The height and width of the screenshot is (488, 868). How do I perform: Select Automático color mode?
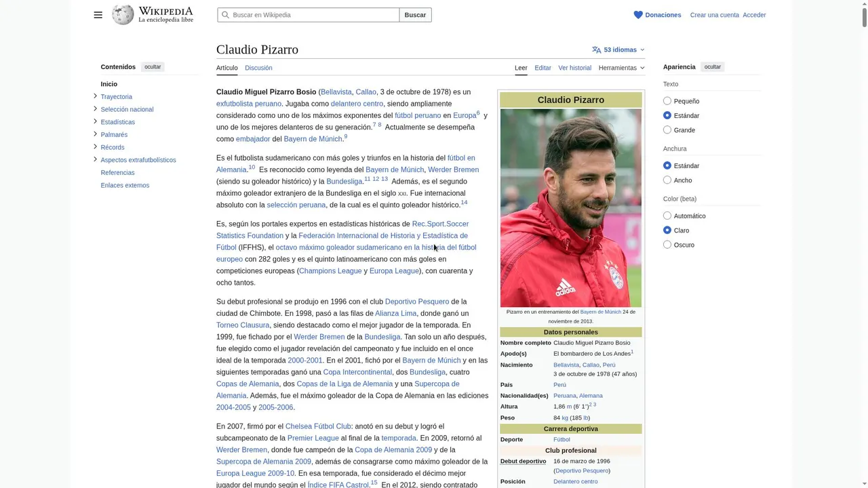pyautogui.click(x=667, y=216)
